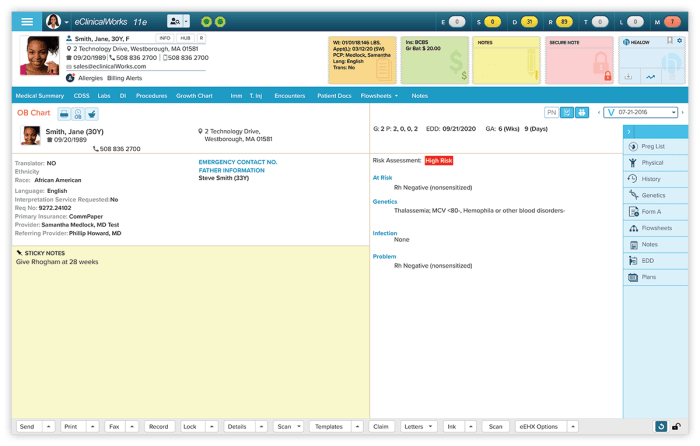The image size is (700, 446).
Task: Open the Growth Chart tab
Action: point(194,96)
